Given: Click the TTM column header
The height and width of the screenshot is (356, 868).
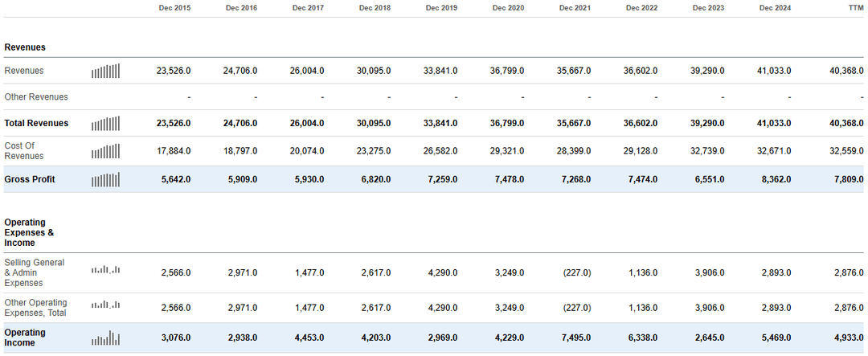Looking at the screenshot, I should [x=854, y=8].
